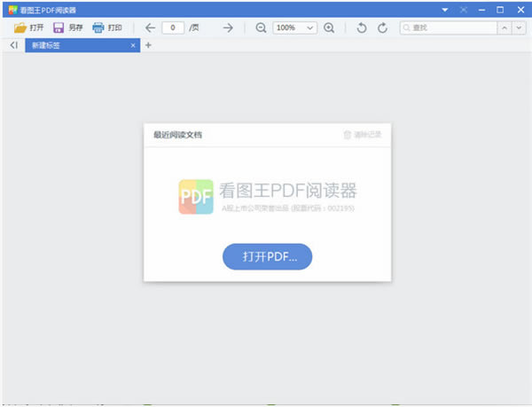Rotate page counterclockwise
The width and height of the screenshot is (532, 407).
click(361, 27)
